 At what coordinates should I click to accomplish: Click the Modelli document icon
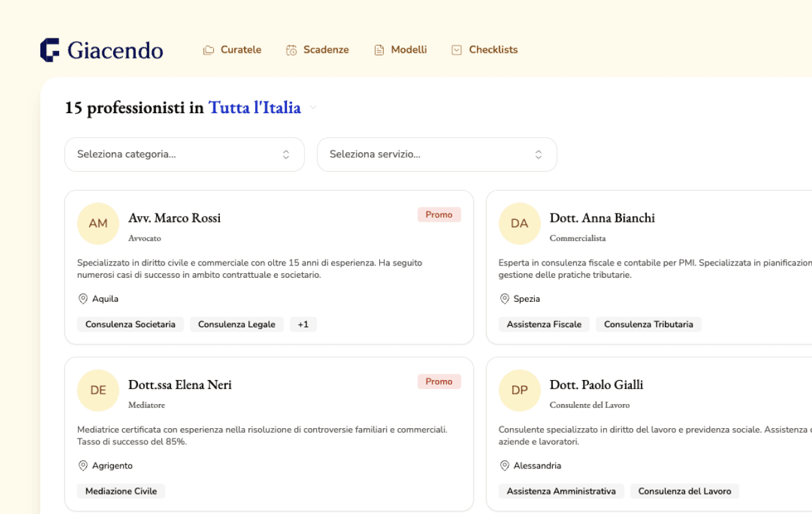pyautogui.click(x=379, y=50)
